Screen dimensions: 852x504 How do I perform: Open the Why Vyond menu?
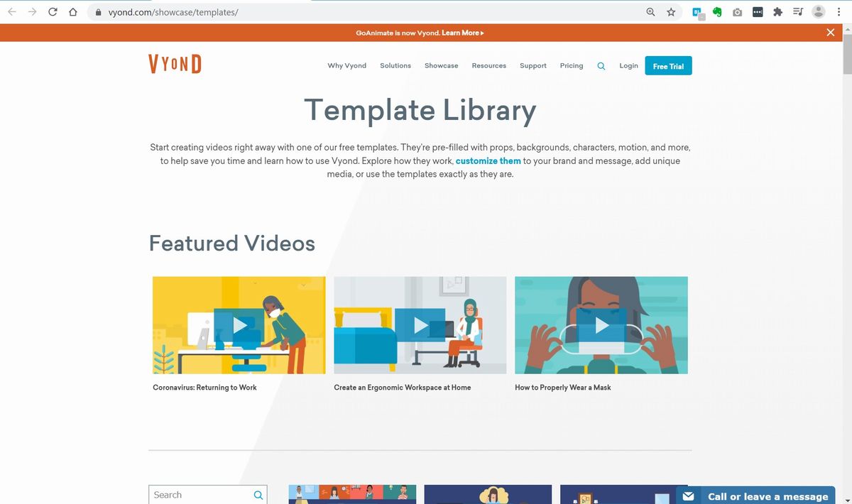pos(347,65)
